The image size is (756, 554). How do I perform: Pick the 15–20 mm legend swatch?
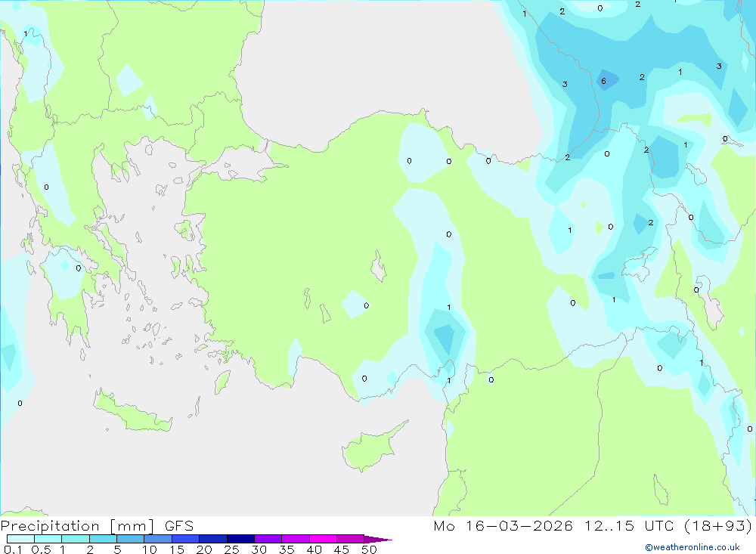pos(186,539)
